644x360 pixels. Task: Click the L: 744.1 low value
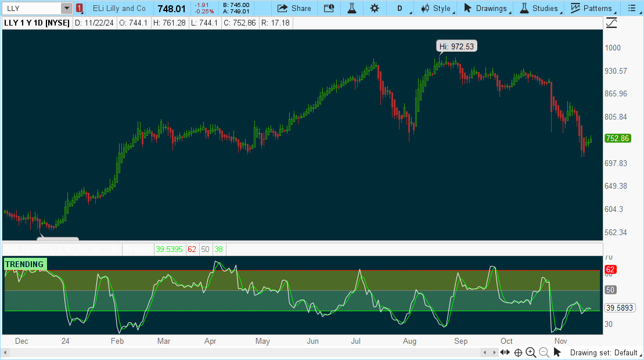(204, 23)
